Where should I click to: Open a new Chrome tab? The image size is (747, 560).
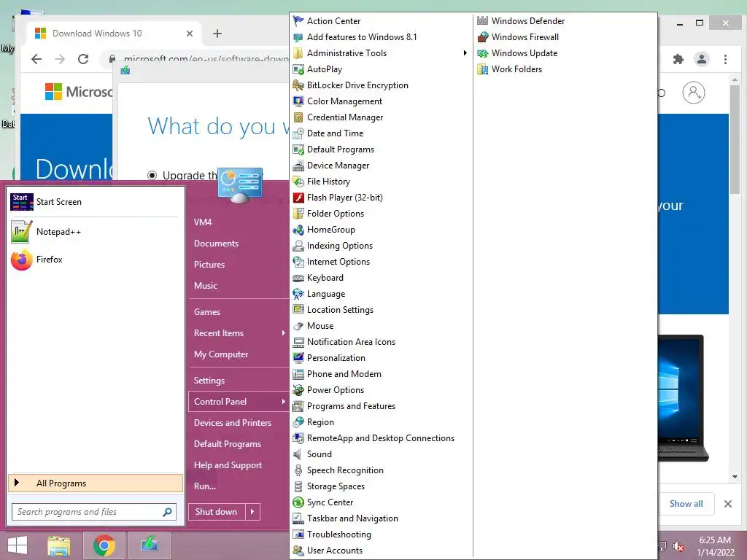[x=217, y=34]
